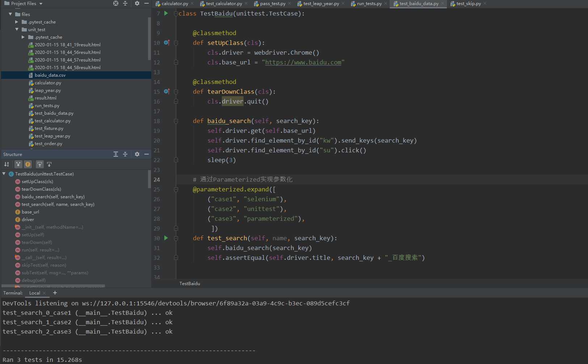This screenshot has width=588, height=364.
Task: Open 2020-01-15 18_44_58result.html file
Action: point(68,68)
